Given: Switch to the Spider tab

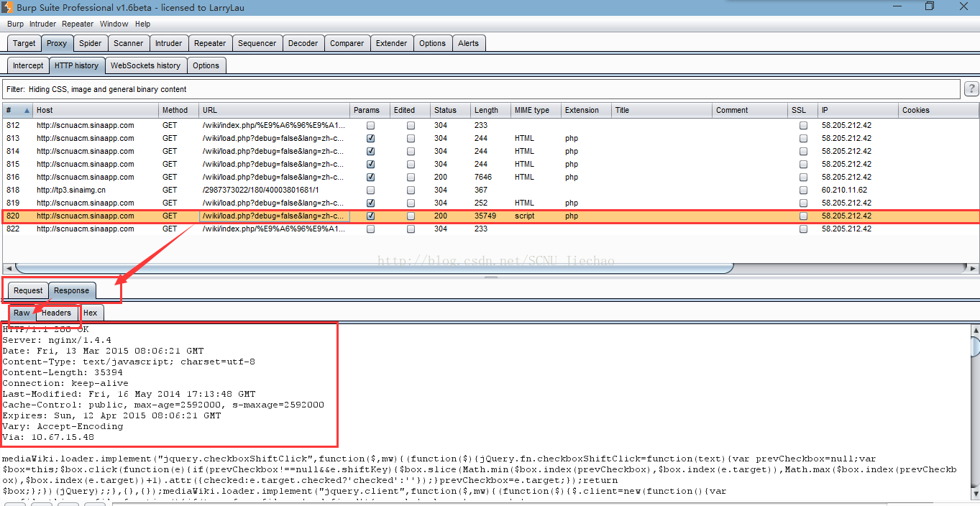Looking at the screenshot, I should pyautogui.click(x=91, y=43).
